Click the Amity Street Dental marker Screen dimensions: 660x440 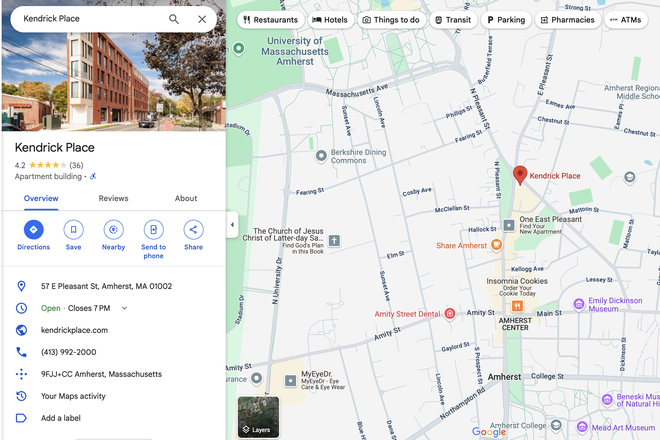[450, 313]
